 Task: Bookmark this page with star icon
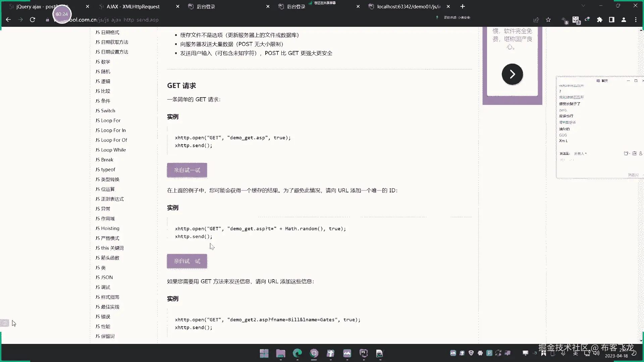tap(548, 20)
